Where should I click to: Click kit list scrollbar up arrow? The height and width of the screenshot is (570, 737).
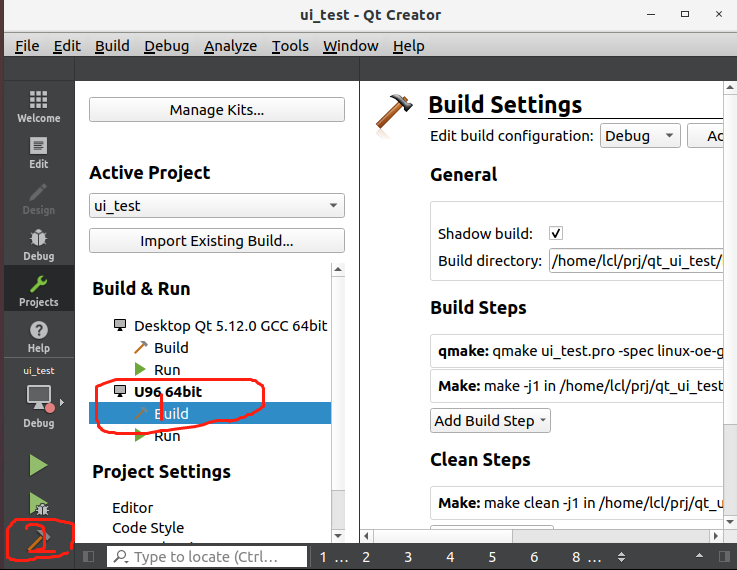338,269
